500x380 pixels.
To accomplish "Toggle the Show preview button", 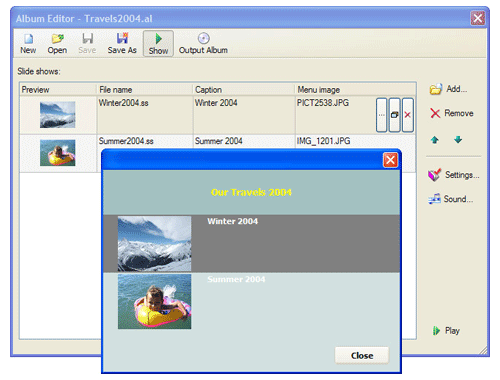I will pos(158,44).
